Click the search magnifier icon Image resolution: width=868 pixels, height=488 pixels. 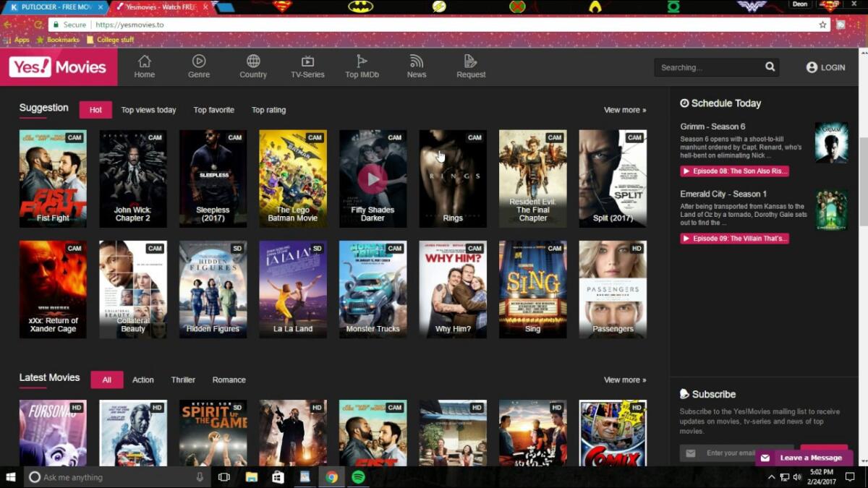pos(770,67)
